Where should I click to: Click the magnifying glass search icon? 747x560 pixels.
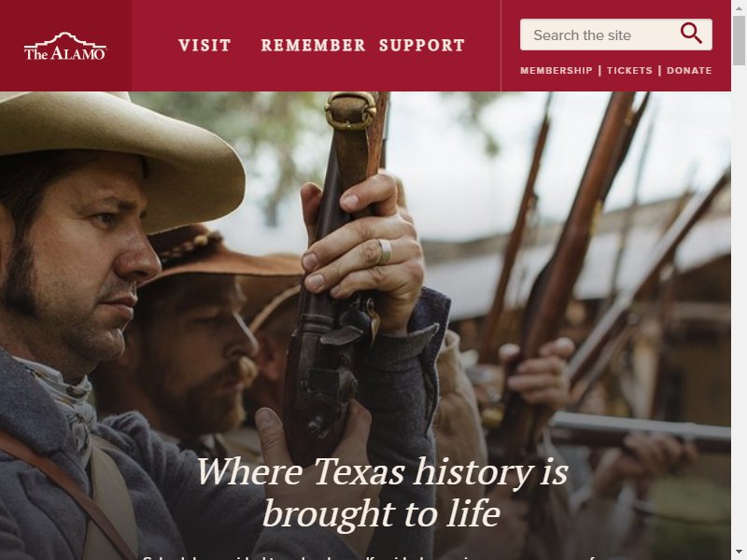click(x=691, y=34)
